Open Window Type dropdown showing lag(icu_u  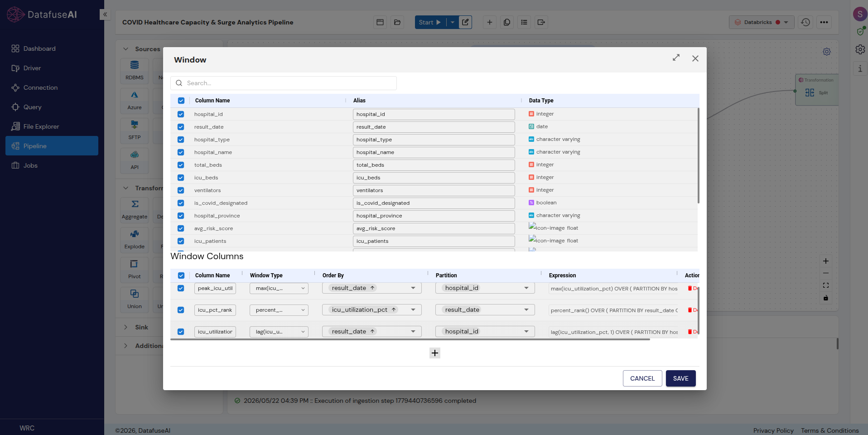tap(279, 332)
